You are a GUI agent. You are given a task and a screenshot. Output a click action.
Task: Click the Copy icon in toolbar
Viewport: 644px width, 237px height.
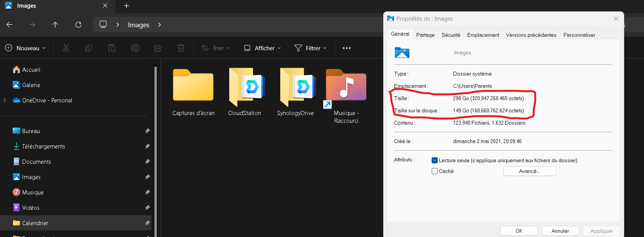pyautogui.click(x=89, y=48)
